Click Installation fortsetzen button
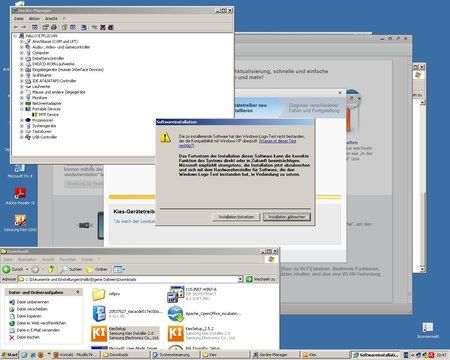450x360 pixels. (236, 217)
